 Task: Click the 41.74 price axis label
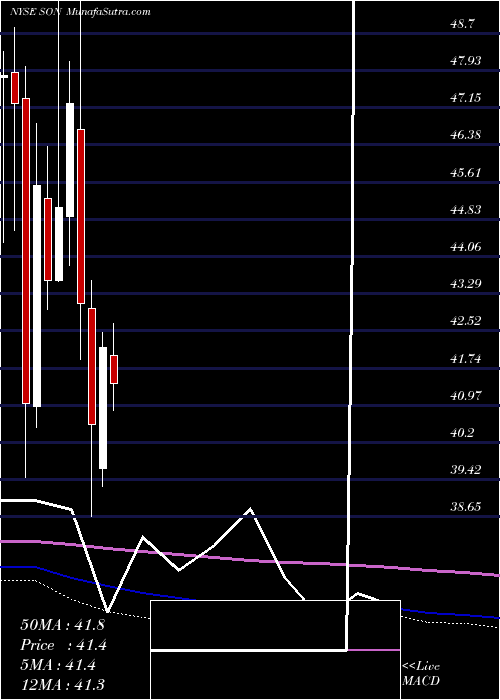pyautogui.click(x=466, y=358)
